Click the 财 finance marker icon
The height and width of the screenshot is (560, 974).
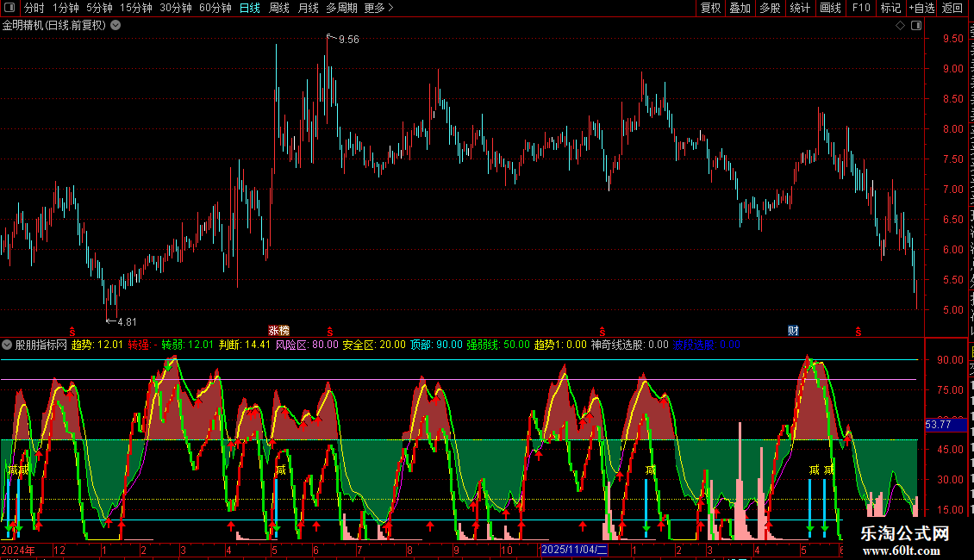(793, 330)
